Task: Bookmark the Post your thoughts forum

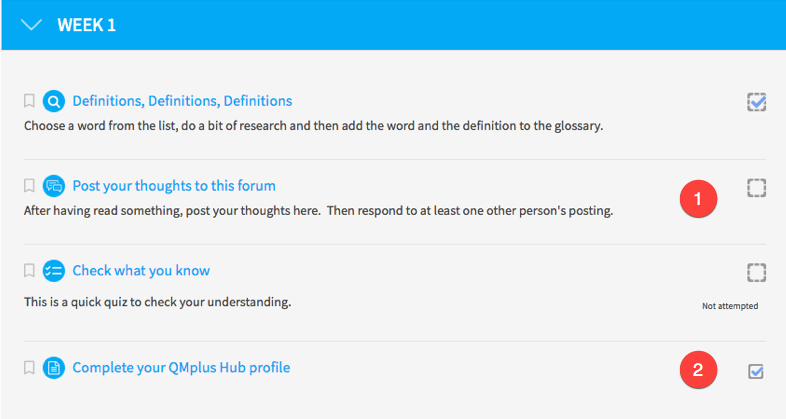Action: [x=29, y=185]
